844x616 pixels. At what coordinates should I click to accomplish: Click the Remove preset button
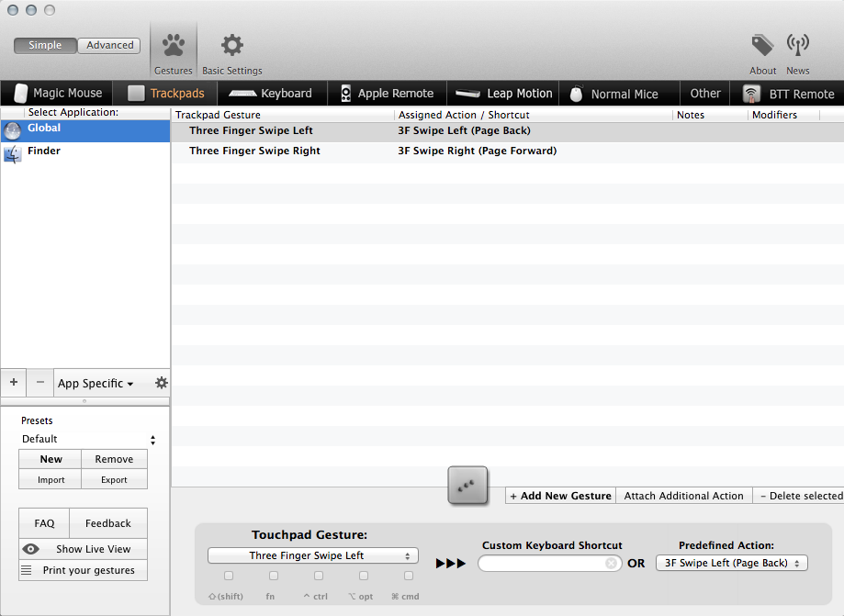click(x=114, y=459)
